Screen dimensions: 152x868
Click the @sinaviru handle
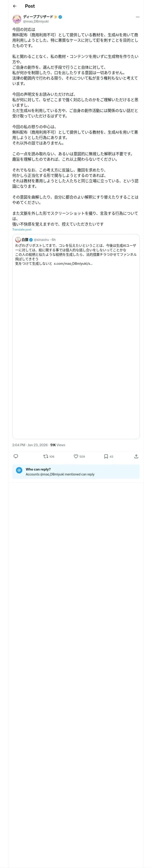click(41, 240)
